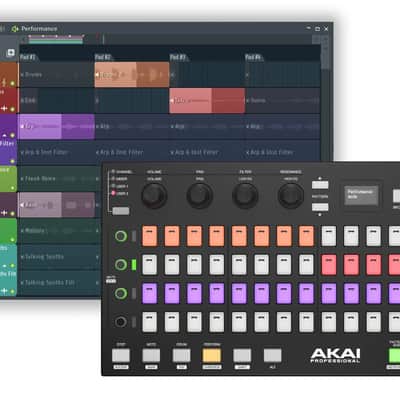400x400 pixels.
Task: Trigger the Arp clip under Pad #4
Action: pos(283,127)
